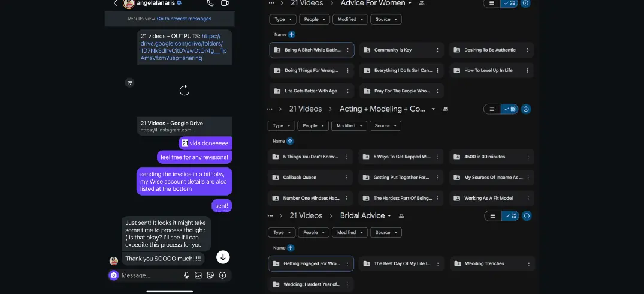Expand breadcrumb ellipsis above Bridal Advice
644x294 pixels.
point(270,216)
